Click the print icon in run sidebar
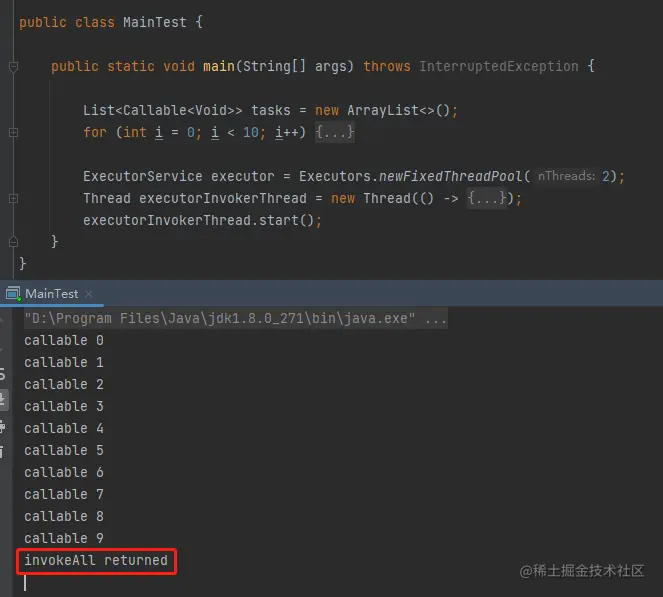Viewport: 663px width, 597px height. click(3, 426)
